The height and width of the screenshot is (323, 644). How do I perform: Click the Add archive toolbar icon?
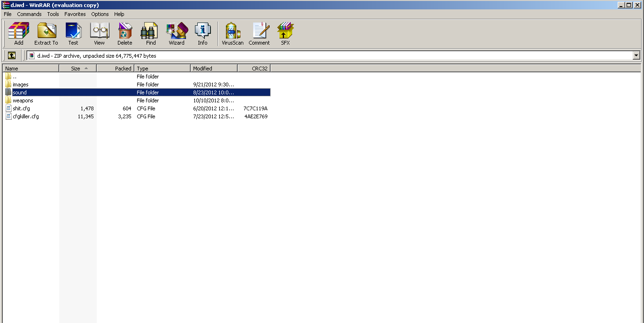pyautogui.click(x=19, y=34)
